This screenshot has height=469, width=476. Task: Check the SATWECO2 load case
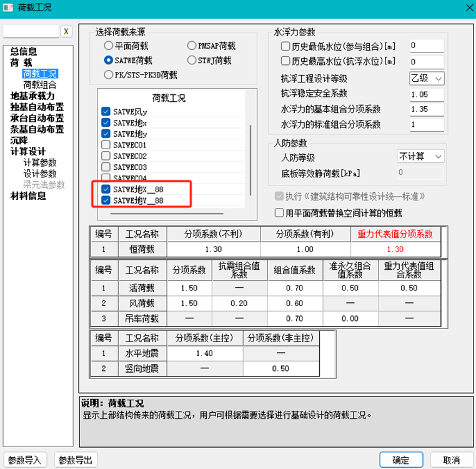pyautogui.click(x=106, y=156)
